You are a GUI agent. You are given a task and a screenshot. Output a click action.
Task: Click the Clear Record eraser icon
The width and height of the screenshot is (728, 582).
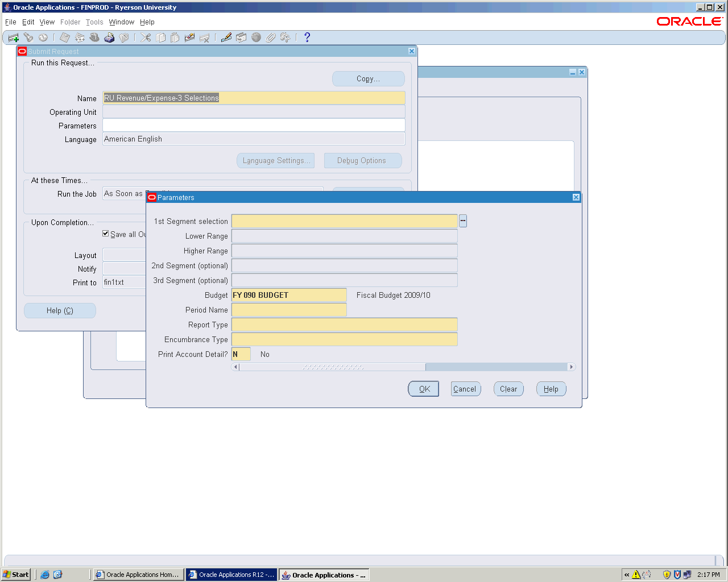pyautogui.click(x=190, y=38)
